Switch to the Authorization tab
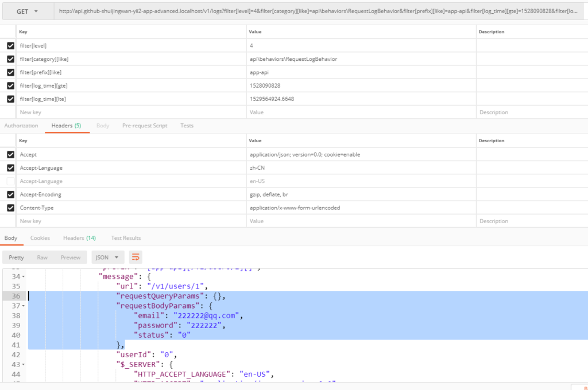 coord(21,126)
